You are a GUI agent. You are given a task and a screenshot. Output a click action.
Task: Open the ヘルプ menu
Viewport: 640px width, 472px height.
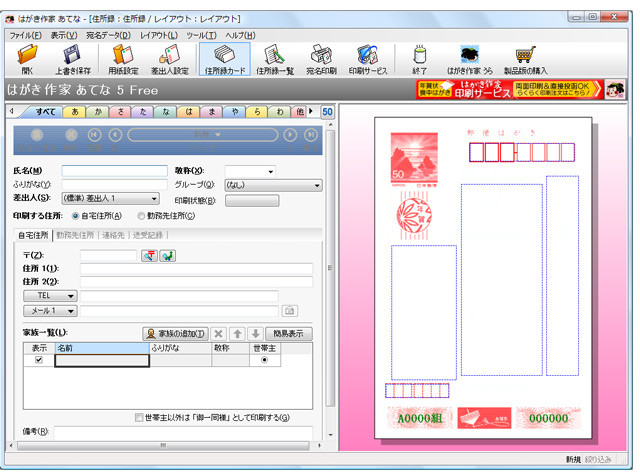[x=240, y=36]
